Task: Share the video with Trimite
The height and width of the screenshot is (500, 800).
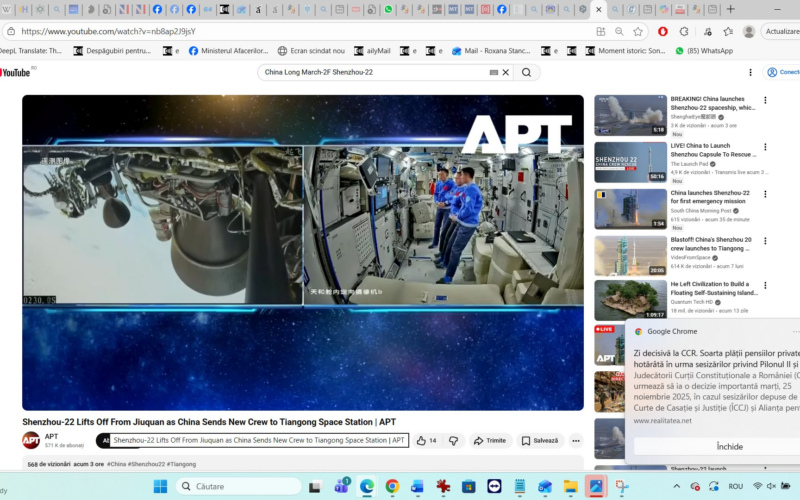Action: pos(490,440)
